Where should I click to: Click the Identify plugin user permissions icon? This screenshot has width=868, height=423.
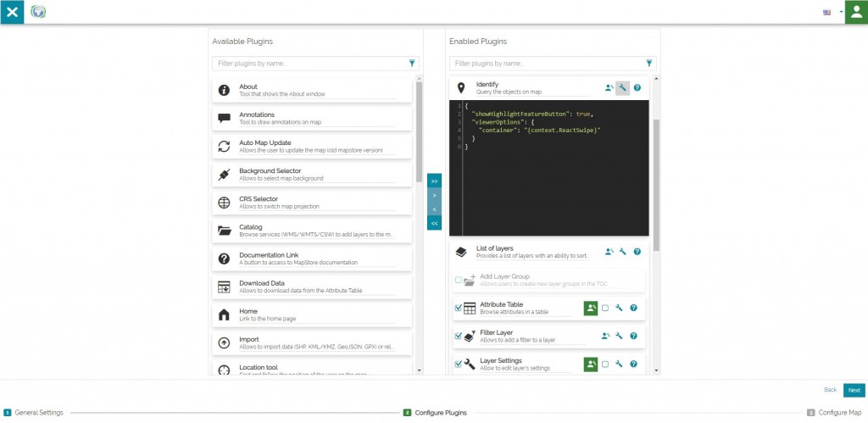point(609,88)
